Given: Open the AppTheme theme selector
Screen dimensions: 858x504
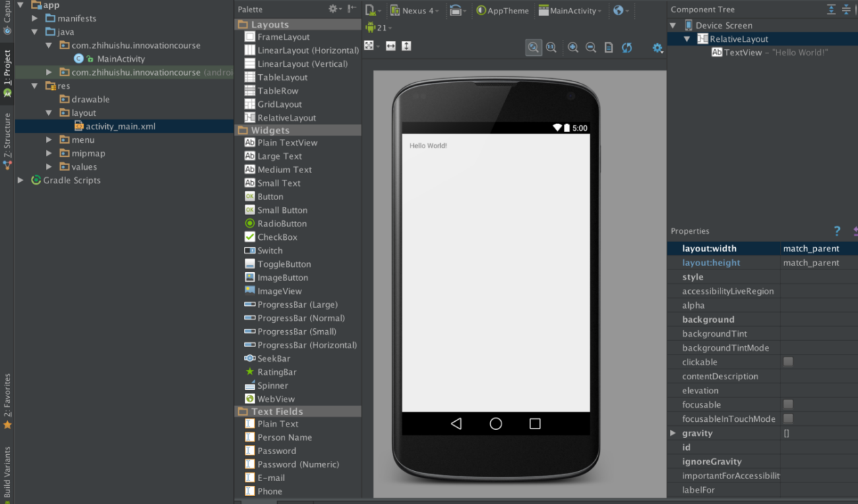Looking at the screenshot, I should pos(502,11).
